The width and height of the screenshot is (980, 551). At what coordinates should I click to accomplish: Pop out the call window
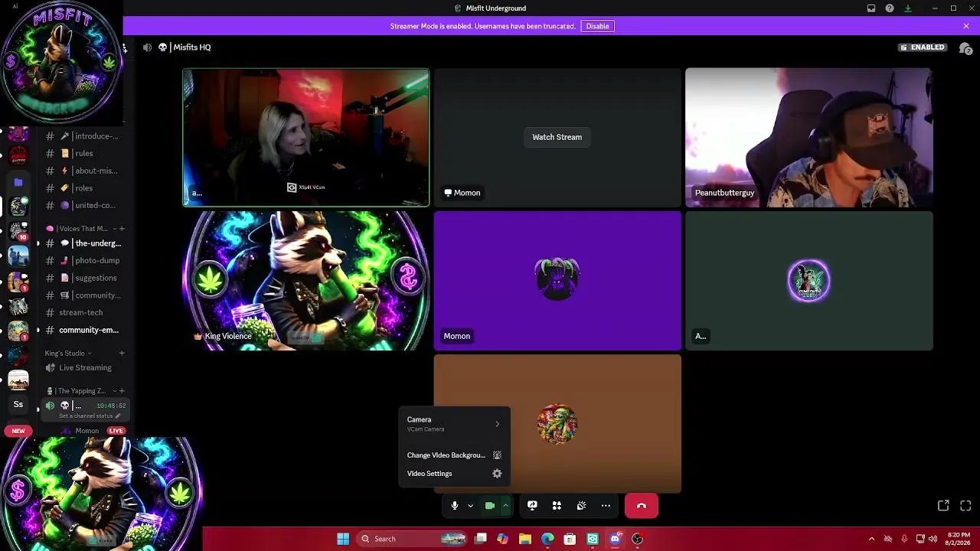pyautogui.click(x=943, y=506)
